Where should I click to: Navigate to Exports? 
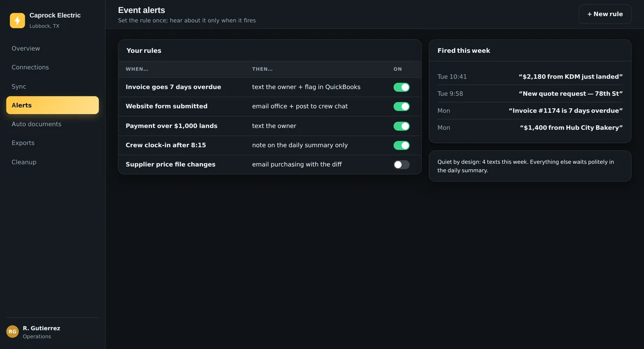pyautogui.click(x=52, y=143)
